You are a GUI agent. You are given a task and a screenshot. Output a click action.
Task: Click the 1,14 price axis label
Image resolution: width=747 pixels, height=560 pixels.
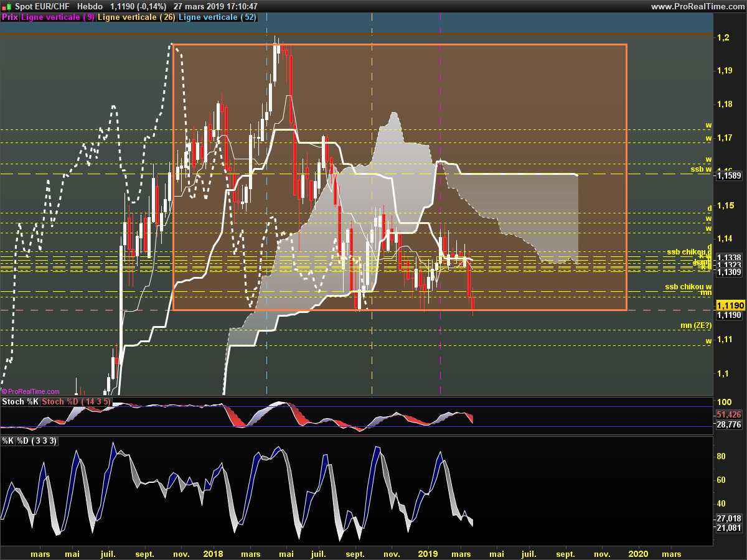[x=725, y=239]
